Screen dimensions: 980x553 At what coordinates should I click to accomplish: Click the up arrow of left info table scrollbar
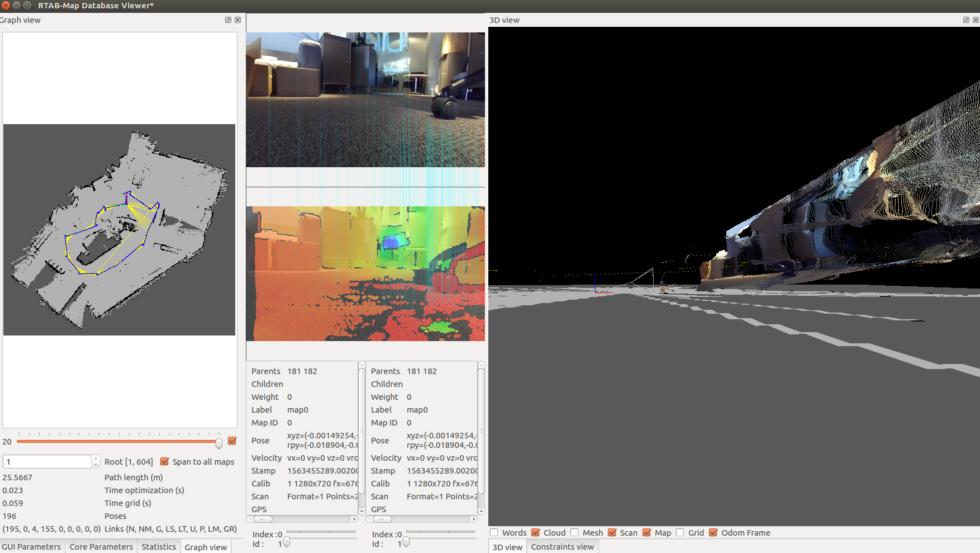pos(361,365)
